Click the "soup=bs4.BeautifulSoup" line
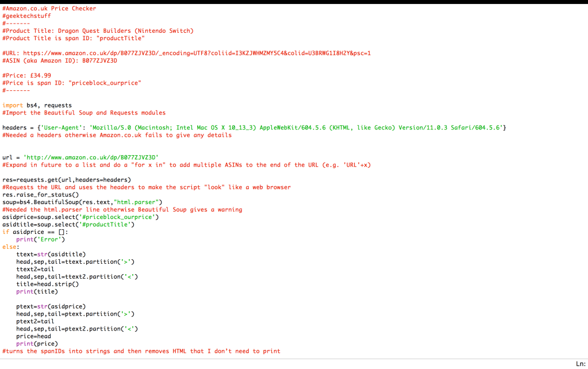This screenshot has width=588, height=369. (82, 202)
